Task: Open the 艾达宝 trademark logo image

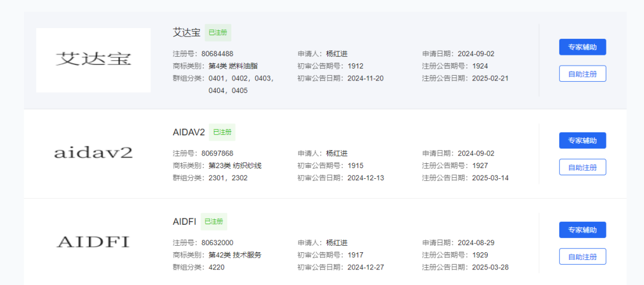Action: (94, 60)
